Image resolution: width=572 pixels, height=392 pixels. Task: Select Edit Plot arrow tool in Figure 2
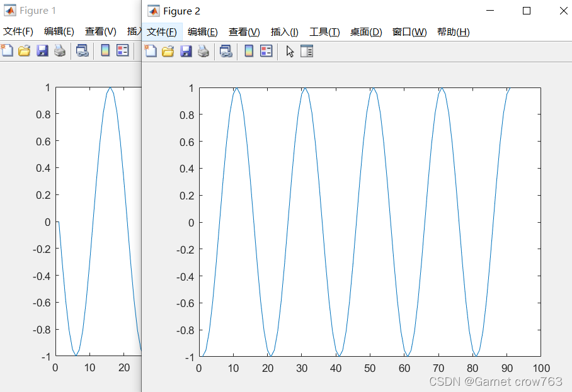click(x=290, y=52)
